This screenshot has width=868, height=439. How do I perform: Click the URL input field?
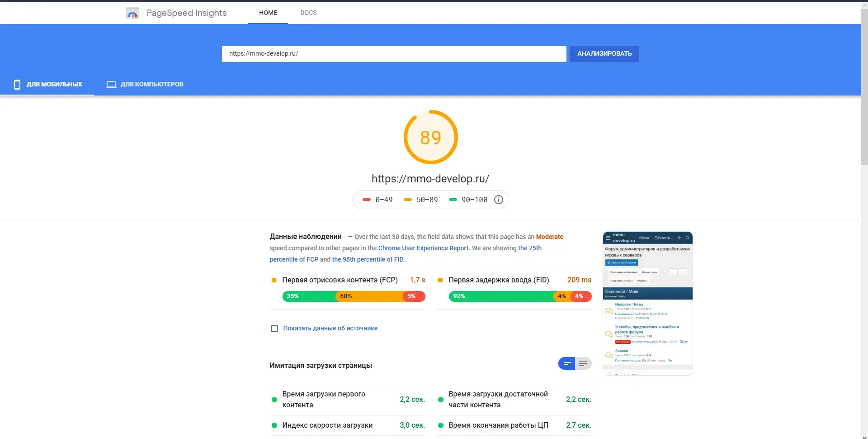click(394, 53)
